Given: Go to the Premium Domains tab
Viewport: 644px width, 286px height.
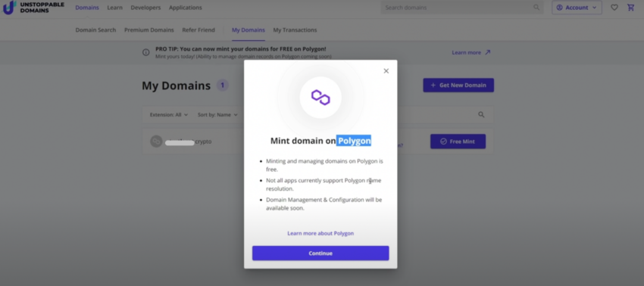Looking at the screenshot, I should tap(149, 30).
